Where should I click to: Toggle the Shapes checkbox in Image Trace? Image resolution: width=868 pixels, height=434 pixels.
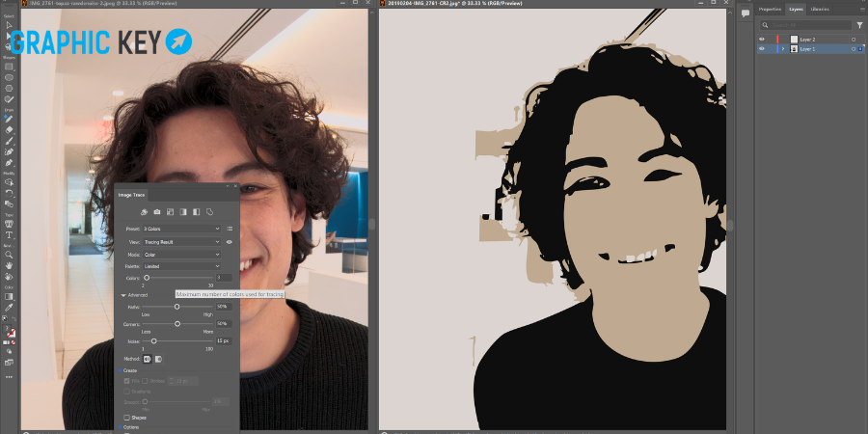click(x=126, y=418)
